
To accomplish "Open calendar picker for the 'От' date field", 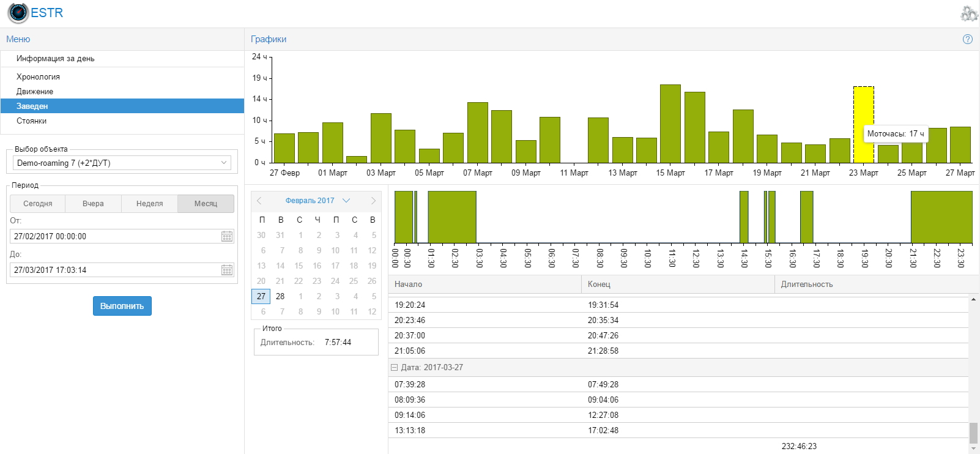I will [x=227, y=236].
